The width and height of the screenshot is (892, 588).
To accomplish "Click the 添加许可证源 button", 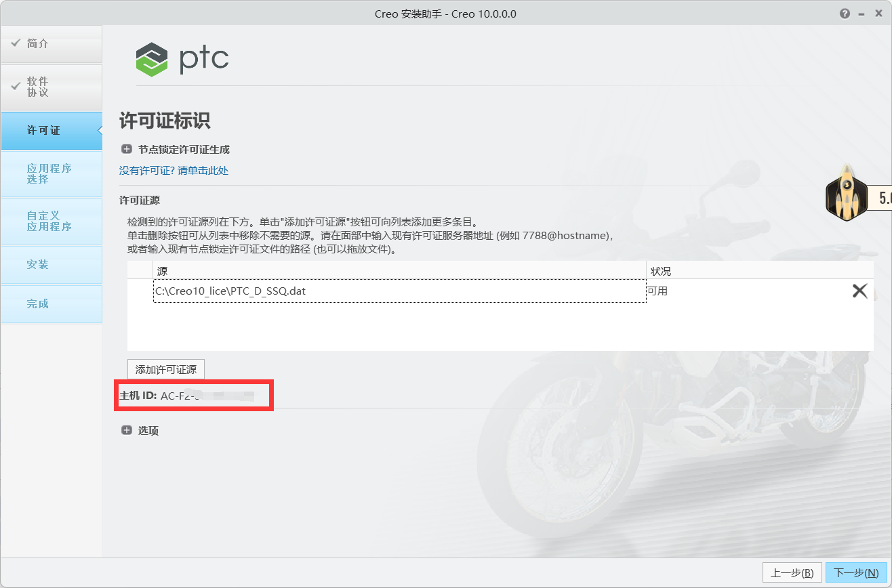I will click(x=166, y=370).
